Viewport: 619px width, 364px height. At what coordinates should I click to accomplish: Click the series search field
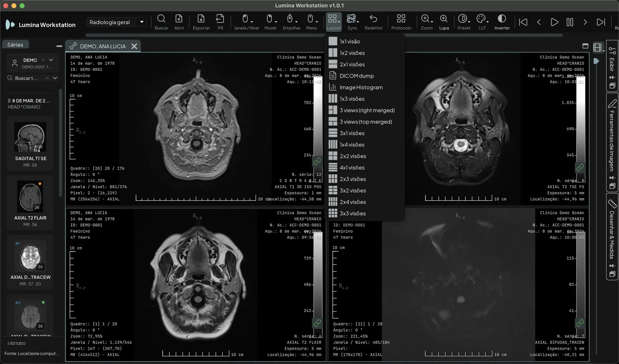pos(26,78)
